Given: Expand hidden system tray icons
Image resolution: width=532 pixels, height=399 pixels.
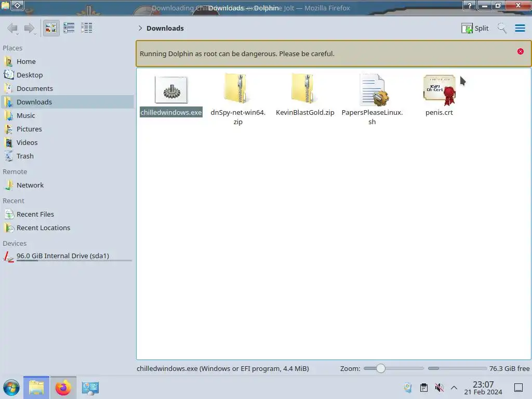Looking at the screenshot, I should coord(454,388).
